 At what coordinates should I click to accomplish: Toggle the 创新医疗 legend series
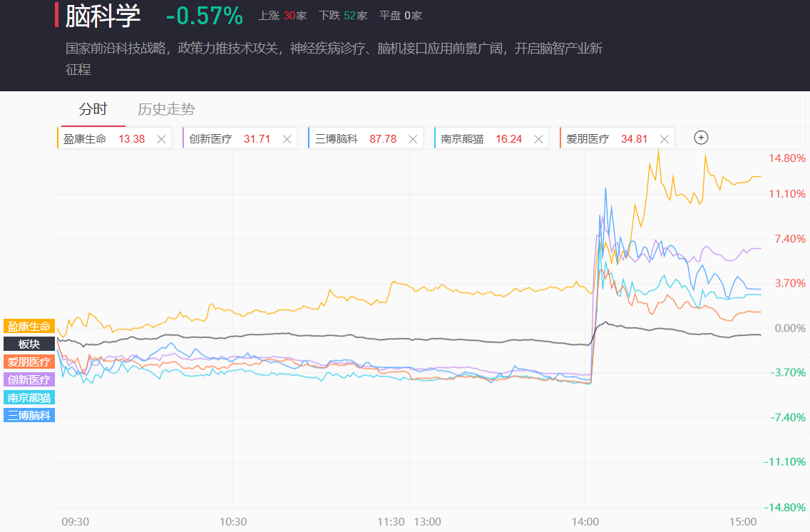coord(29,379)
